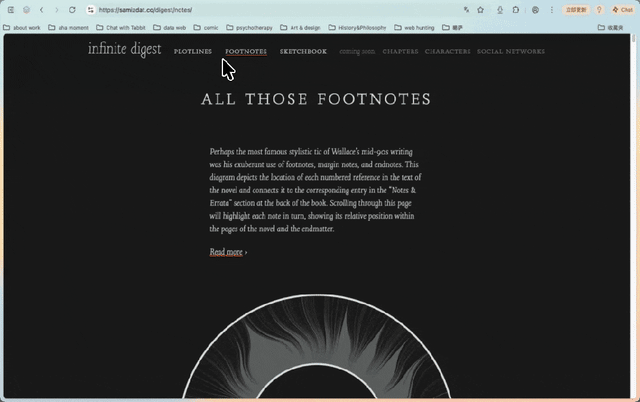The width and height of the screenshot is (640, 402).
Task: Click the 'ALL THOSE FOOTNOTES' heading
Action: (x=316, y=99)
